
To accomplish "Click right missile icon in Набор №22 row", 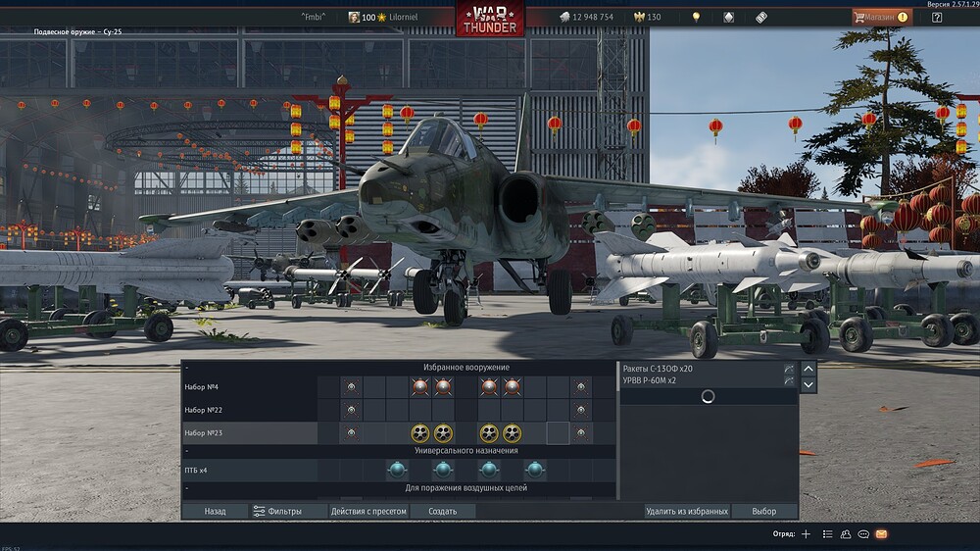I will pyautogui.click(x=580, y=410).
